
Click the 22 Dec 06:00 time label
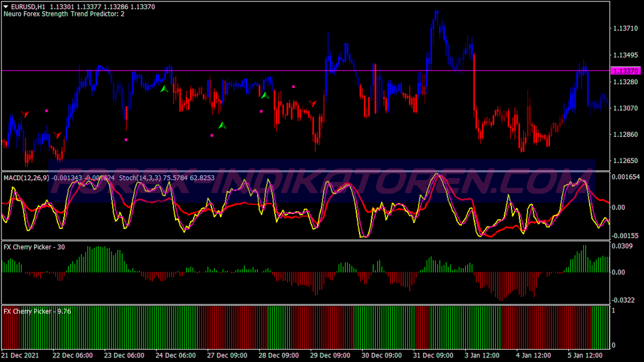pyautogui.click(x=72, y=355)
